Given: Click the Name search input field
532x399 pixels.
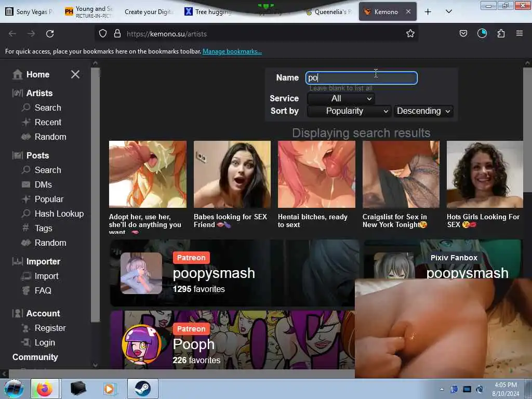Looking at the screenshot, I should click(362, 78).
